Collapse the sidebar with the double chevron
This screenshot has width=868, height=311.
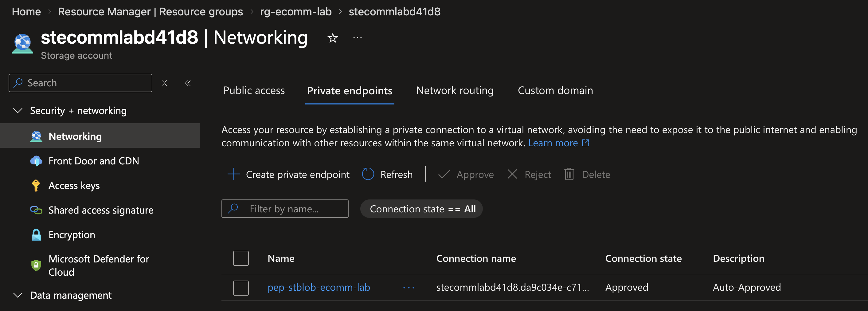[x=188, y=83]
